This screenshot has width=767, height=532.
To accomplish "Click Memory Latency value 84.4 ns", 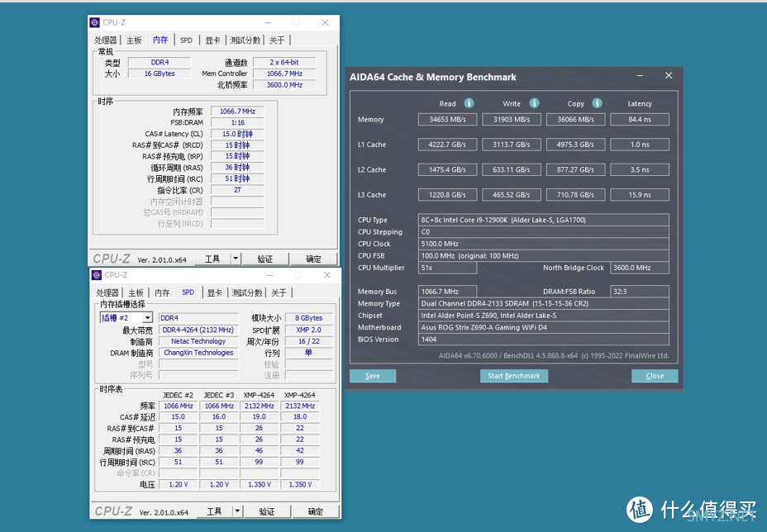I will click(640, 119).
